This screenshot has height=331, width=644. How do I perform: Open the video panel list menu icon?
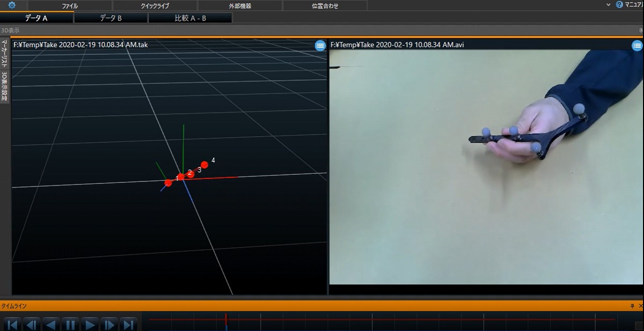point(637,46)
